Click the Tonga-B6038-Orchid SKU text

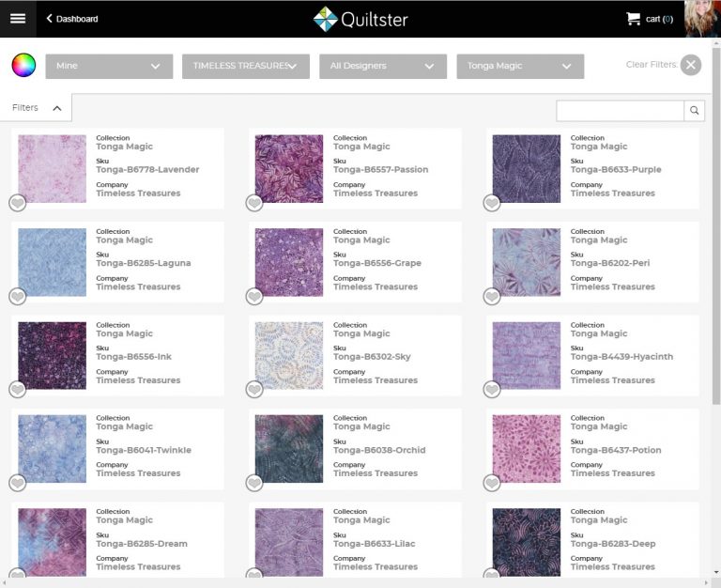click(x=379, y=450)
